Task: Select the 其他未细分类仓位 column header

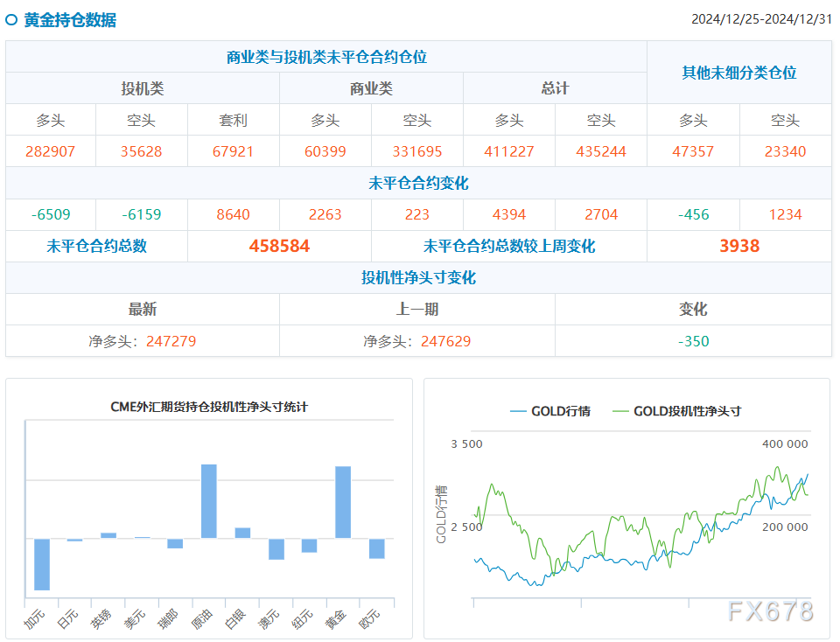Action: 741,74
